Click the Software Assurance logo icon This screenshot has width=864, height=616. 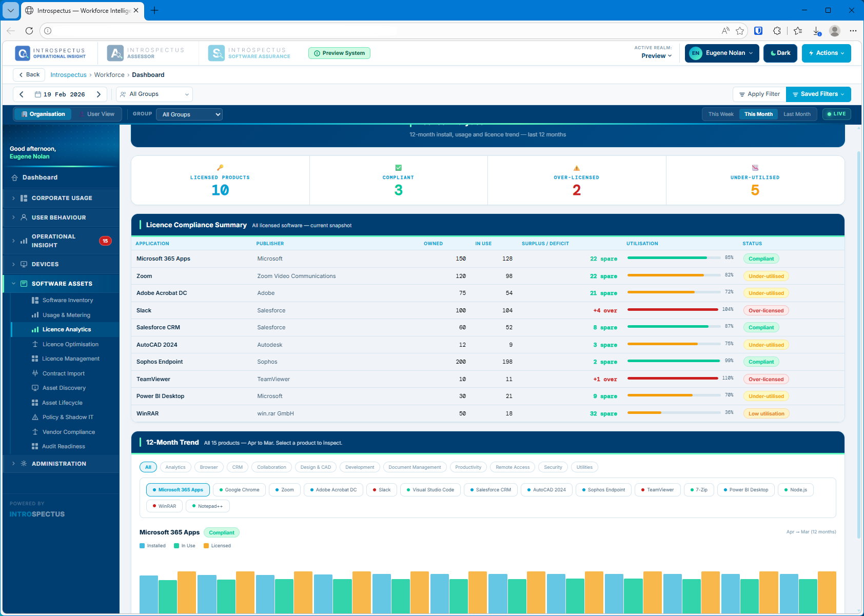click(x=217, y=53)
